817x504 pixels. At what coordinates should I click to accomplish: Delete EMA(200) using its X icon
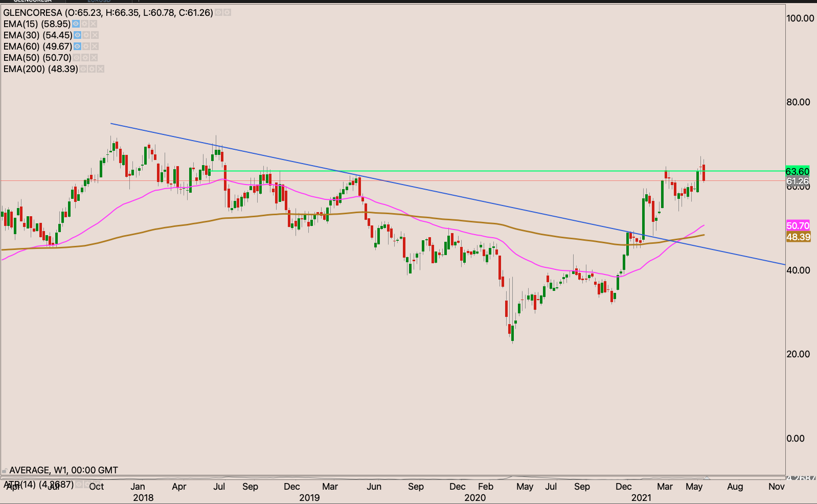tap(100, 69)
